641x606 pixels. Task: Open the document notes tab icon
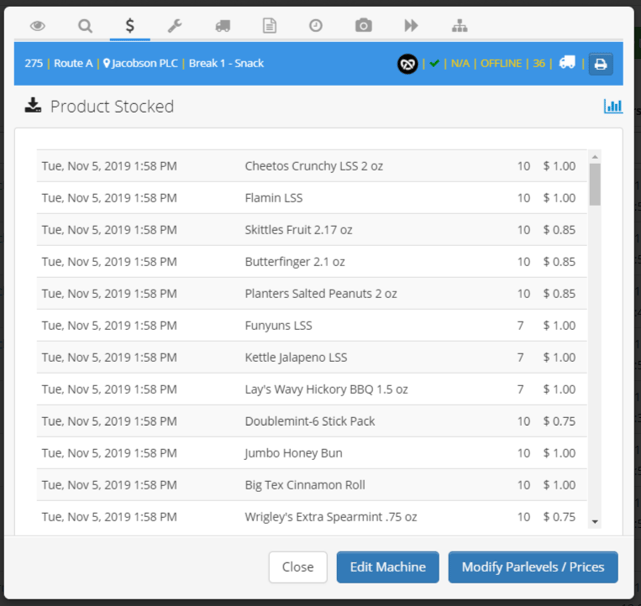click(269, 26)
